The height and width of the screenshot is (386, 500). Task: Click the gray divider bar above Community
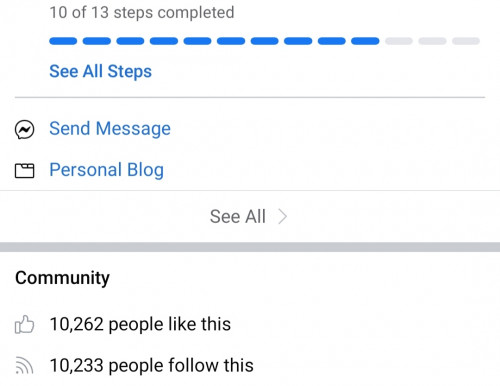(250, 247)
